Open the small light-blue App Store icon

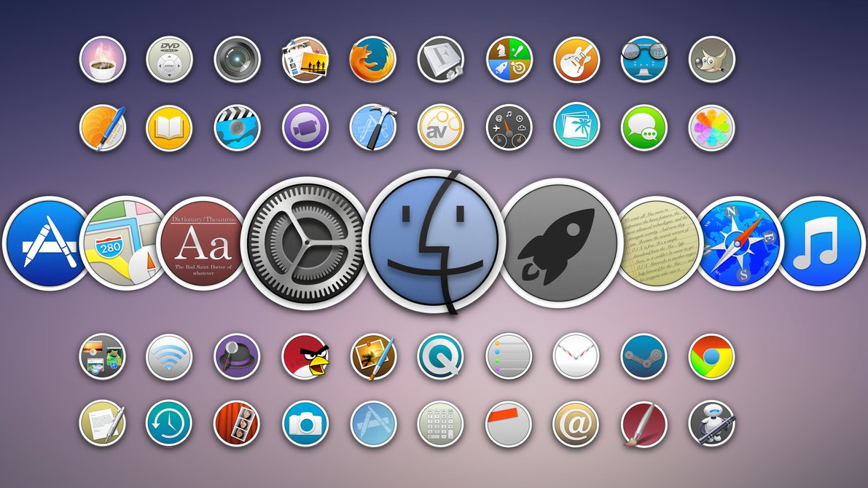(374, 424)
